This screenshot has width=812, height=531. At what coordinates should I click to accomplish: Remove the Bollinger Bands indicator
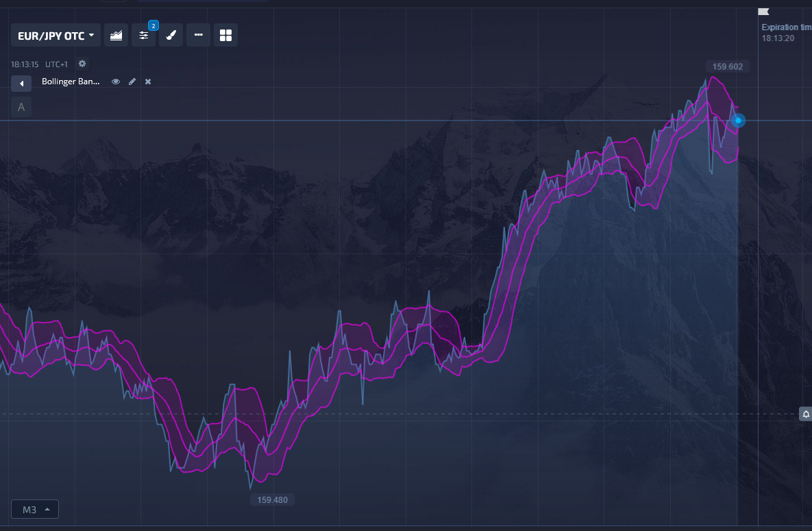pos(148,82)
